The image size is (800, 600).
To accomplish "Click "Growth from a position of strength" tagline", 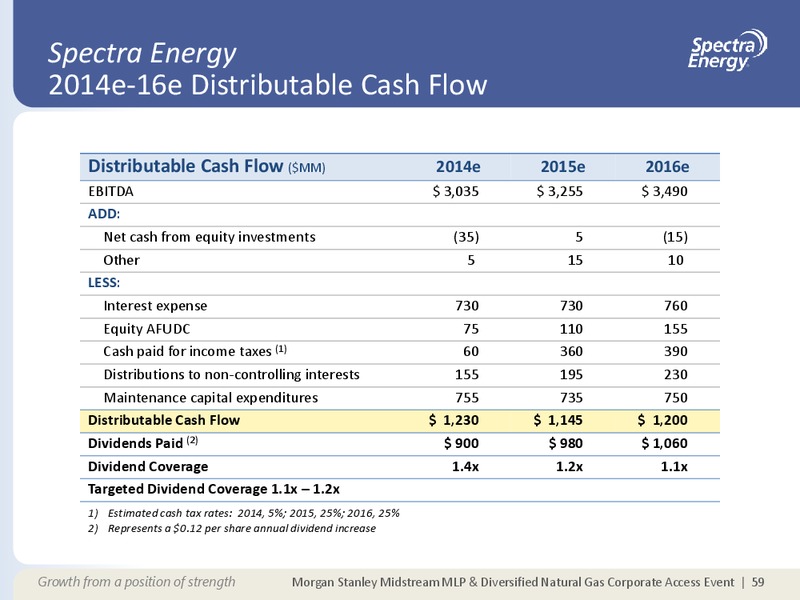I will tap(137, 582).
